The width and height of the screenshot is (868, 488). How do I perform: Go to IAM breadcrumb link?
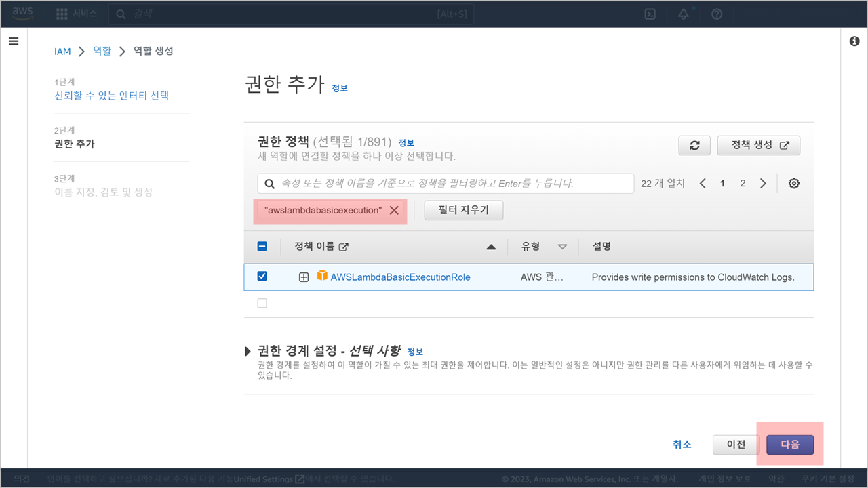click(x=62, y=52)
